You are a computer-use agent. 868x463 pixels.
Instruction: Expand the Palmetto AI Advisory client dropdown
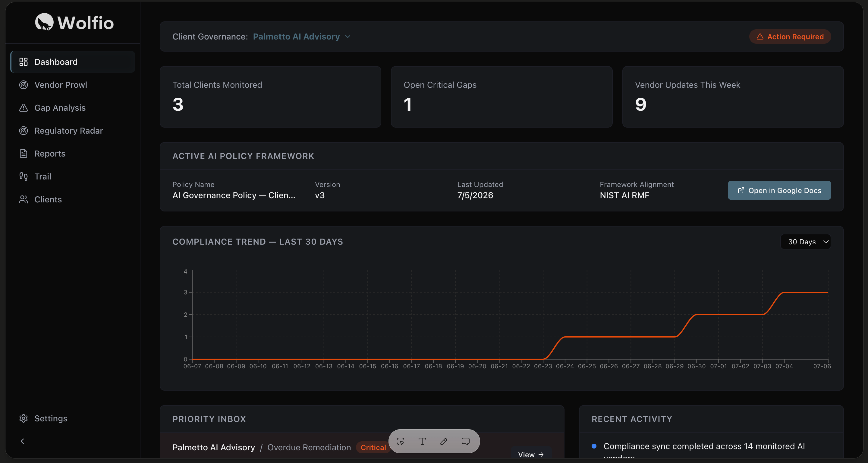click(x=302, y=36)
